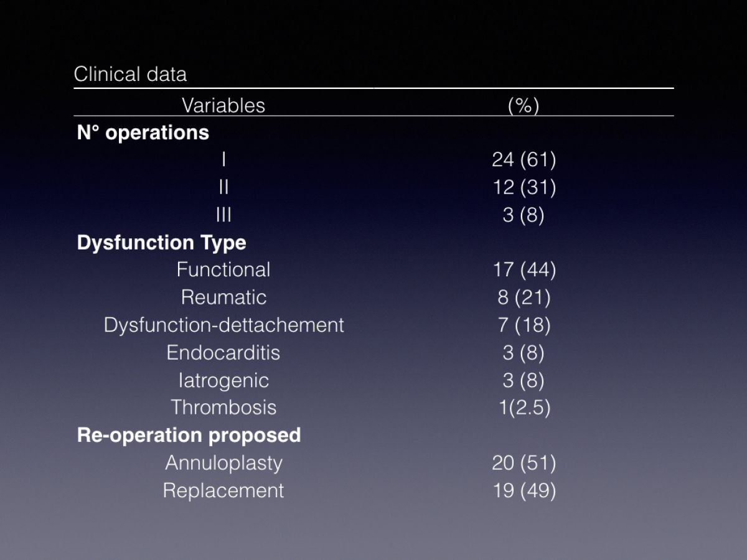
Task: Select the 'Reumatic' row label
Action: 223,297
